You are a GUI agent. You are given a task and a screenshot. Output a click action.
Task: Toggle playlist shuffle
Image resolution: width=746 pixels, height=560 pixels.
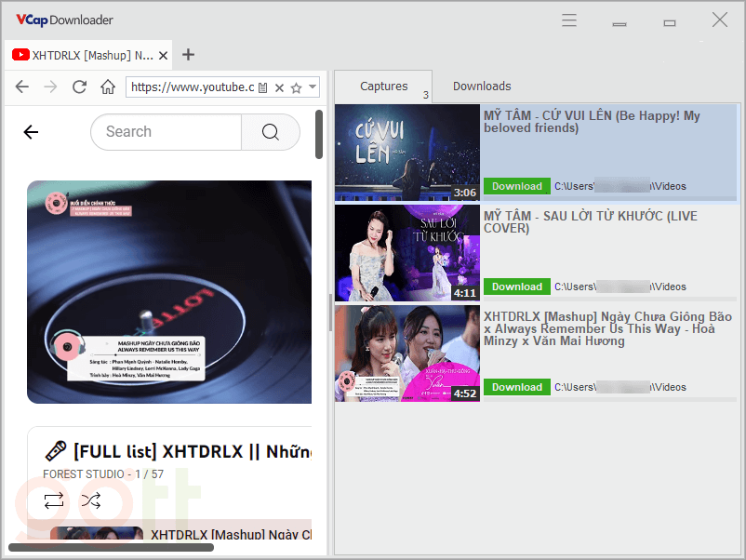tap(90, 501)
